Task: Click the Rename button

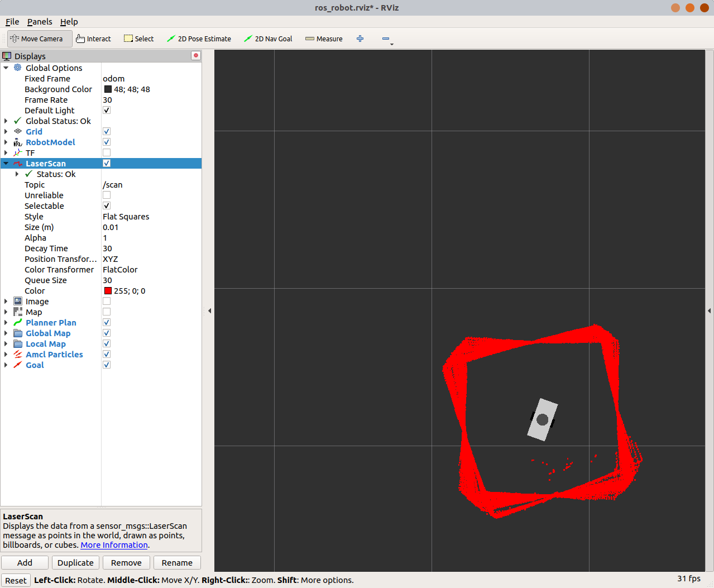Action: (177, 562)
